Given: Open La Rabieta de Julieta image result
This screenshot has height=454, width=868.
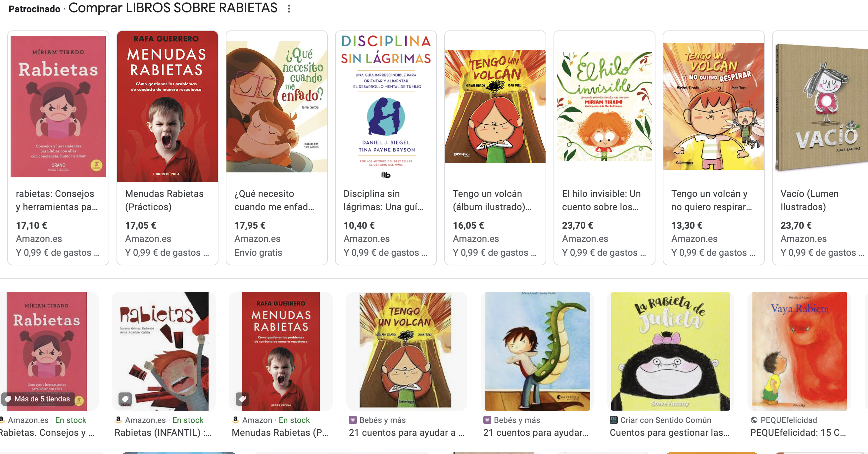Looking at the screenshot, I should pos(670,351).
